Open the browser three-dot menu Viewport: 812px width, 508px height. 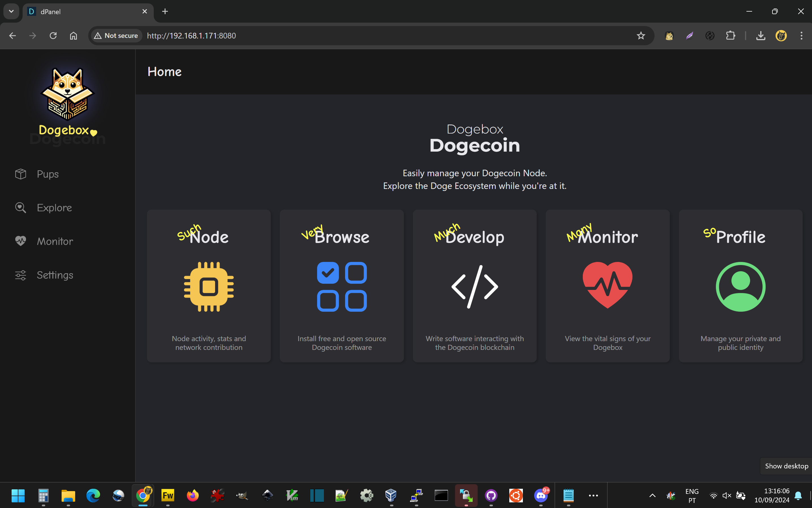(x=802, y=36)
